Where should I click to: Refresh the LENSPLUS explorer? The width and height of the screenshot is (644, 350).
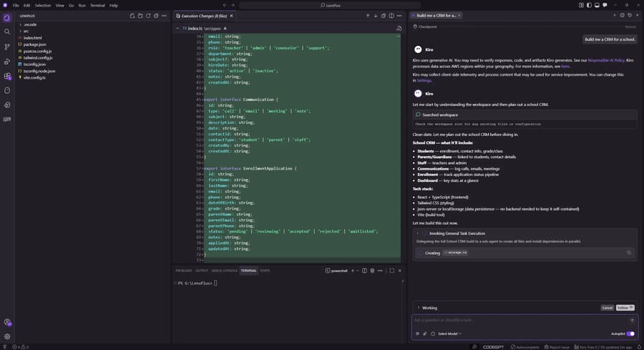point(148,16)
